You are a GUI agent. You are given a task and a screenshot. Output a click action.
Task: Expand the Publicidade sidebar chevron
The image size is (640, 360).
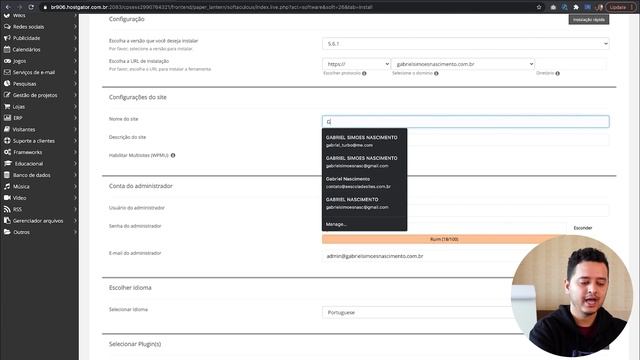point(76,38)
